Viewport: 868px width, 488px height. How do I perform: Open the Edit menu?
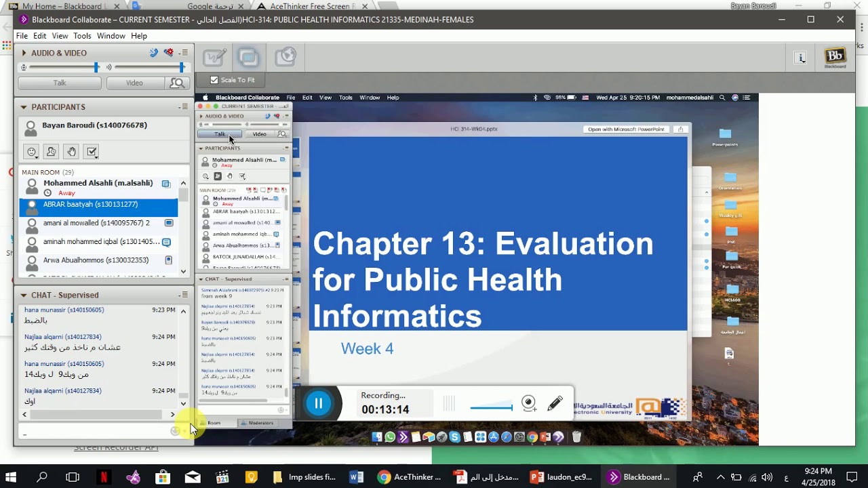click(40, 36)
